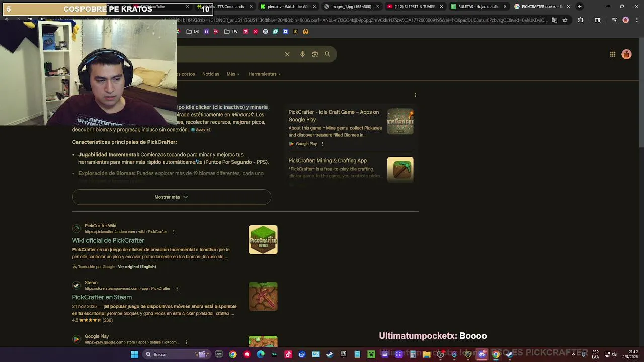Open options for PickCrafter Wiki result
Screen dimensions: 644x362
click(x=174, y=232)
